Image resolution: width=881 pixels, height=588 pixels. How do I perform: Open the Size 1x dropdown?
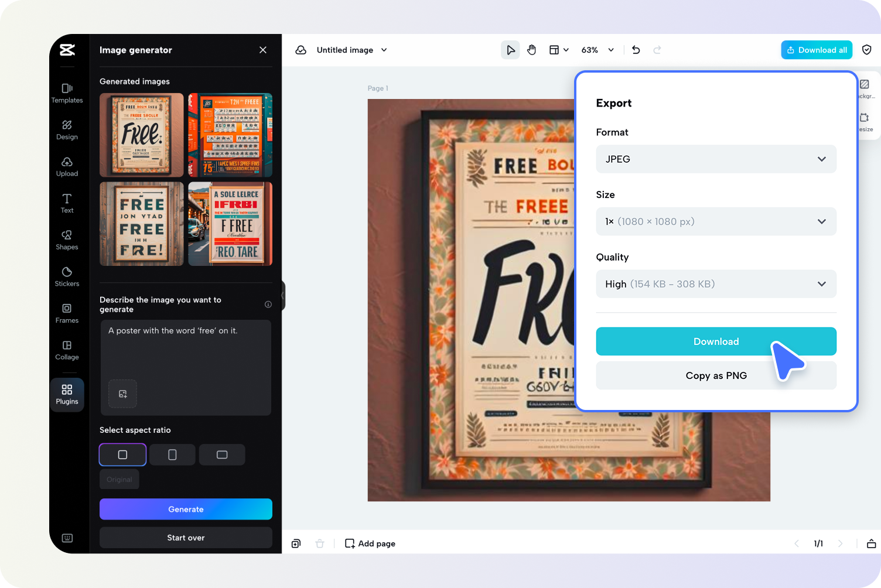(x=716, y=221)
